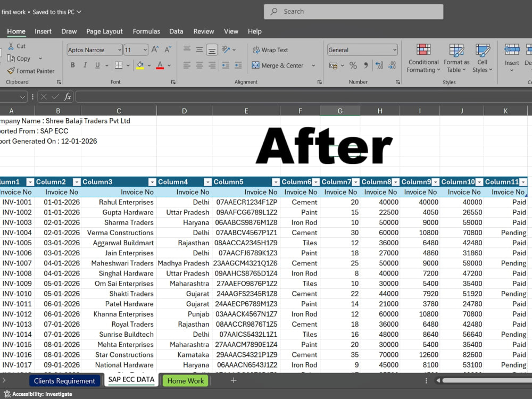This screenshot has width=532, height=399.
Task: Toggle Bold formatting
Action: [72, 65]
